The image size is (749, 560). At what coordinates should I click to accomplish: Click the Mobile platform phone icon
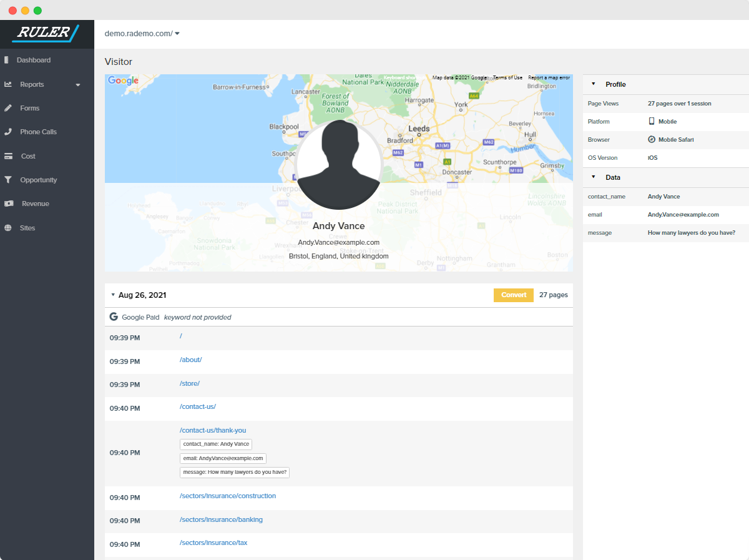tap(652, 121)
